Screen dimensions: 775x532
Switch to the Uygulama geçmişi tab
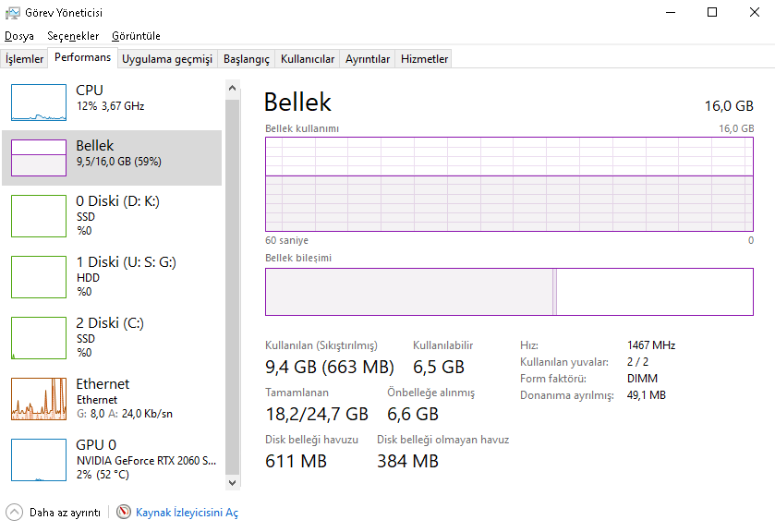pos(167,59)
